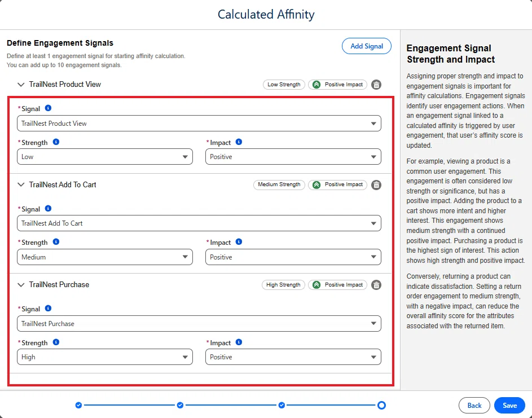
Task: Click Positive Impact badge on Product View row
Action: [337, 85]
